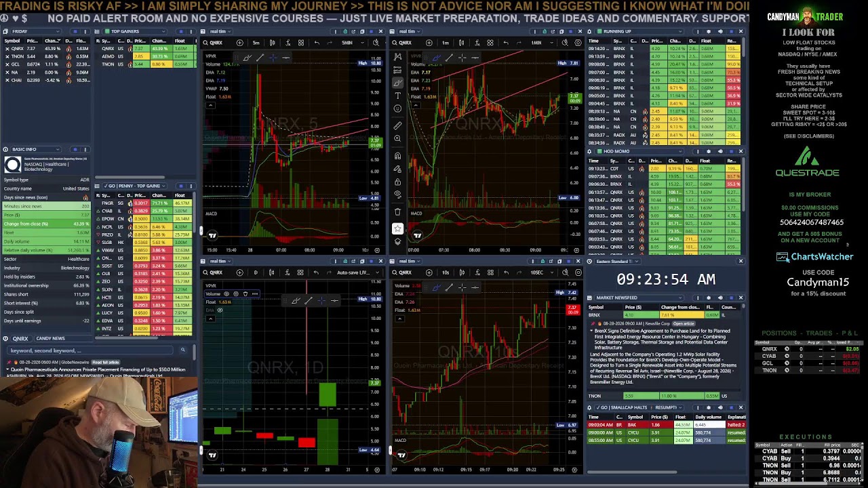
Task: Activate the zoom-in tool in 1m chart sidebar
Action: [x=397, y=138]
